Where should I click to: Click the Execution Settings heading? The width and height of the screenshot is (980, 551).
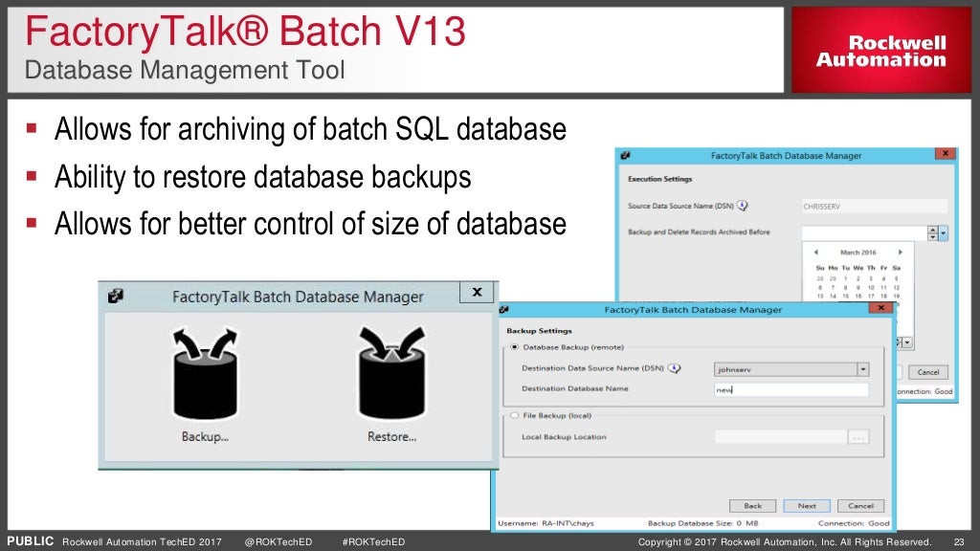tap(659, 179)
